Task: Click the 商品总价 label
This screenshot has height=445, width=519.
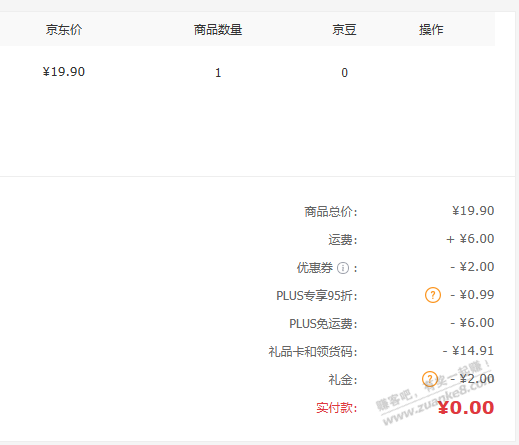Action: coord(330,212)
